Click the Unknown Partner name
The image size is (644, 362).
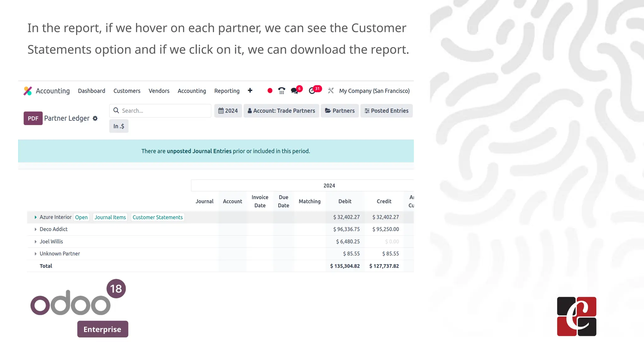[60, 254]
